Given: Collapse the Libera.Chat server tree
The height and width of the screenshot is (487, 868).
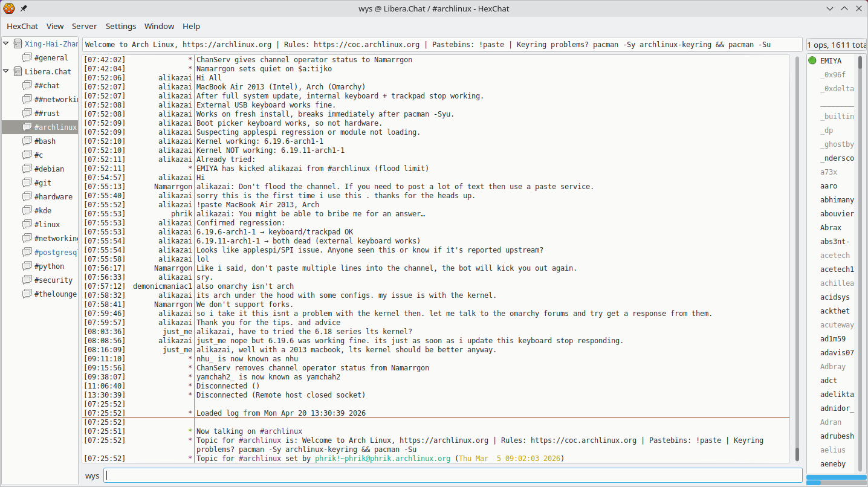Looking at the screenshot, I should (6, 71).
